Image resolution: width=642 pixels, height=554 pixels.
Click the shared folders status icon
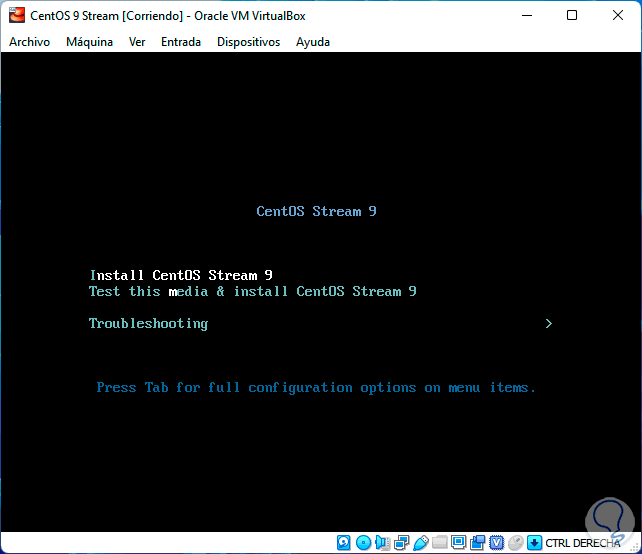click(439, 543)
